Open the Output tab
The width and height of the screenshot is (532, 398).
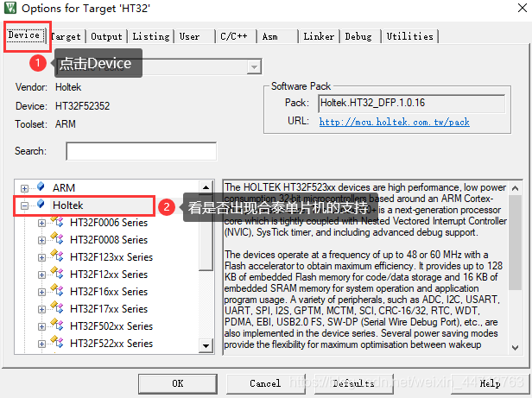(106, 36)
